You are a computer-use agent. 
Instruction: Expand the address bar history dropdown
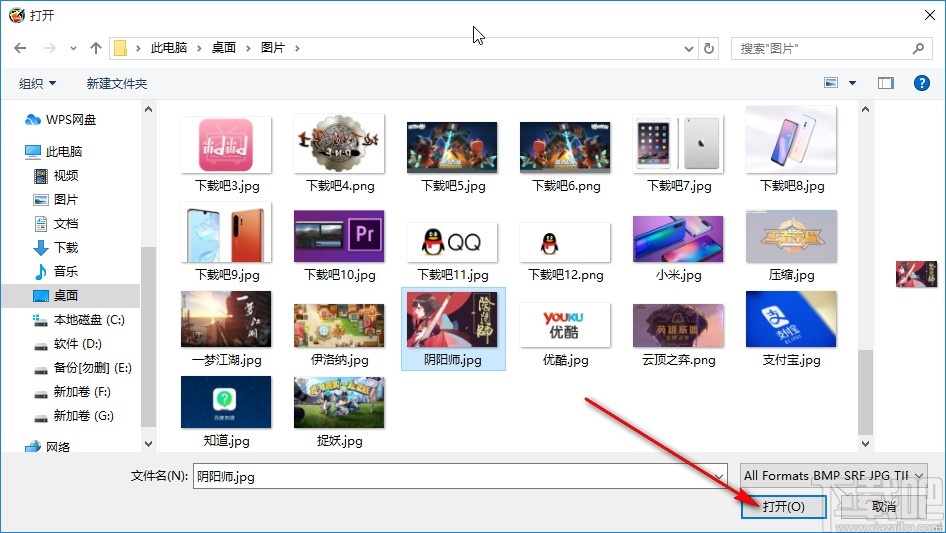pos(688,49)
